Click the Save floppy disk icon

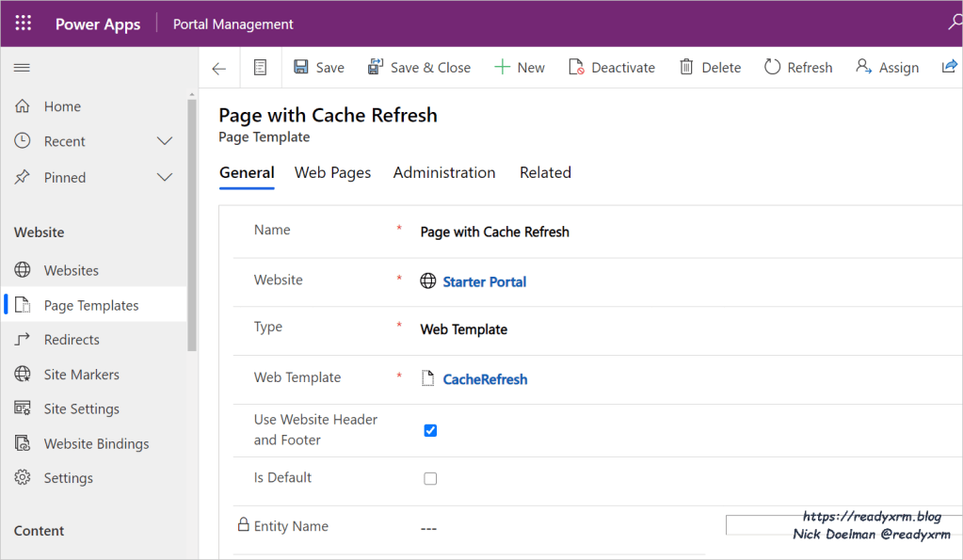[x=301, y=68]
